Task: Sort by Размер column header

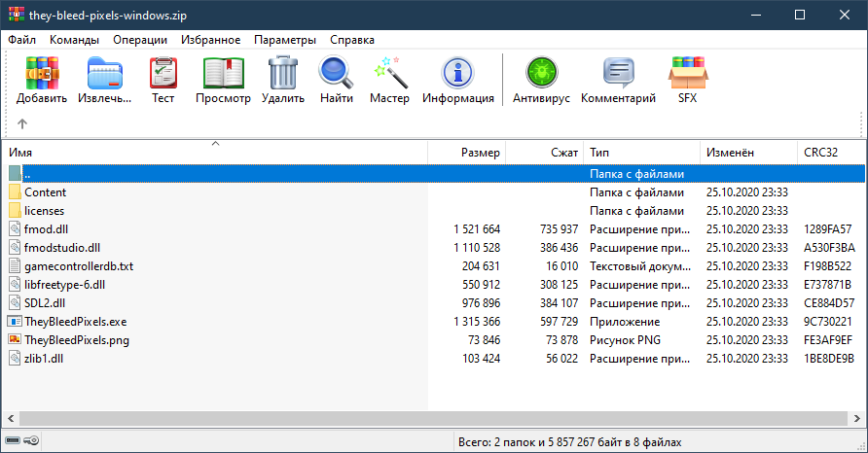Action: pos(467,152)
